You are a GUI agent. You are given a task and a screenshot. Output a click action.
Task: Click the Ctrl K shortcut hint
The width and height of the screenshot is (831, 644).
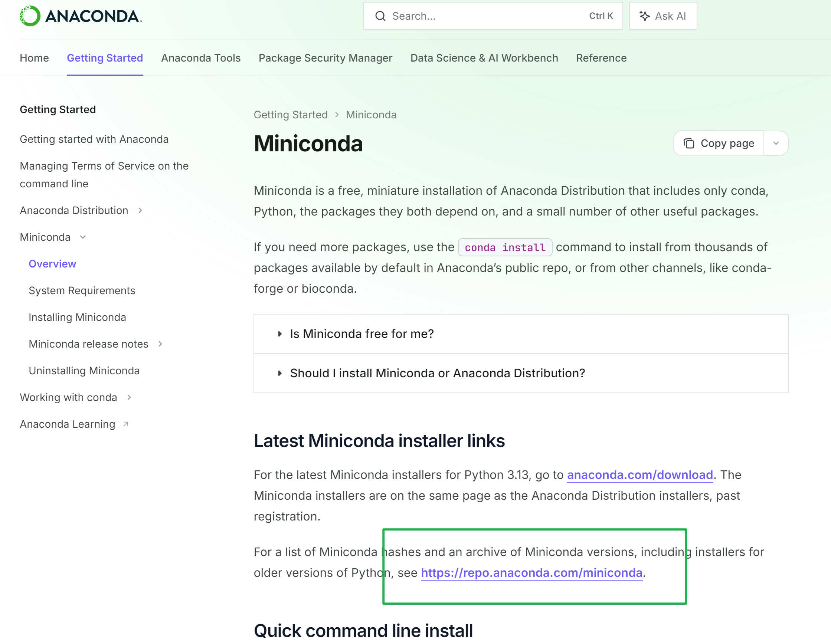[x=601, y=16]
